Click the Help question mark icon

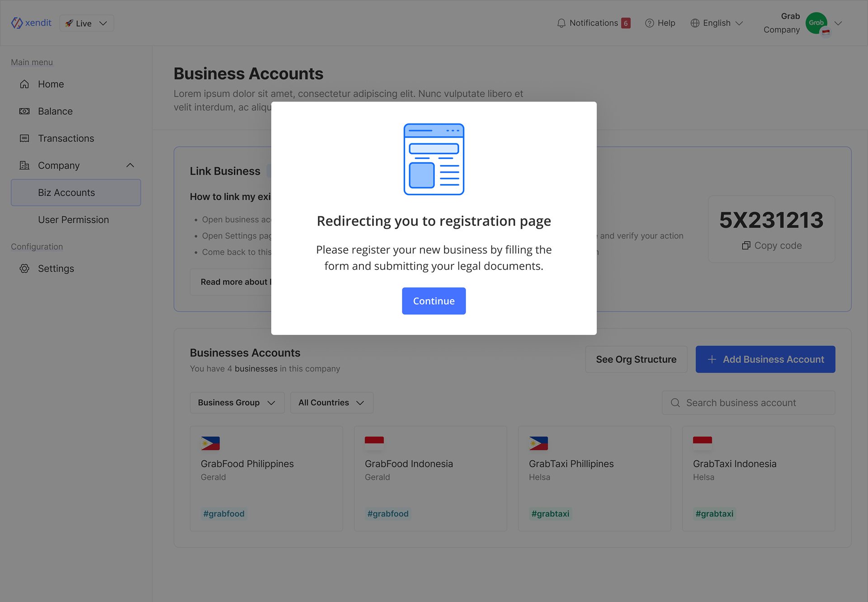(649, 23)
